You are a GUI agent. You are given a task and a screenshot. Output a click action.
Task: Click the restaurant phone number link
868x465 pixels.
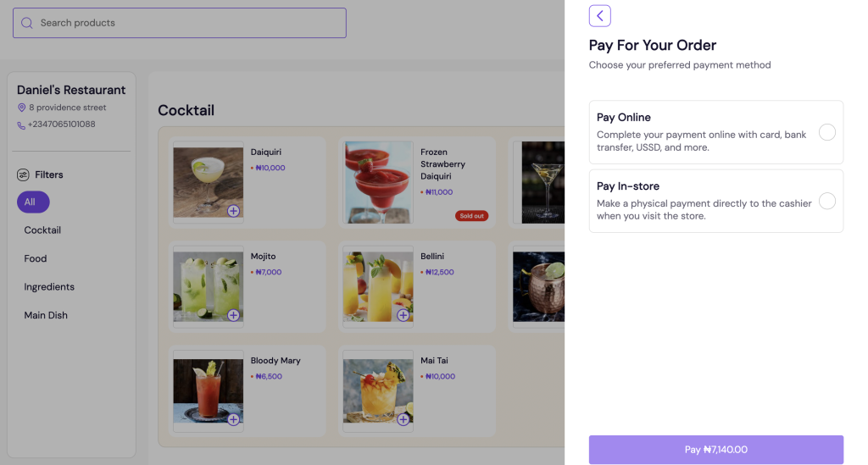(x=61, y=125)
